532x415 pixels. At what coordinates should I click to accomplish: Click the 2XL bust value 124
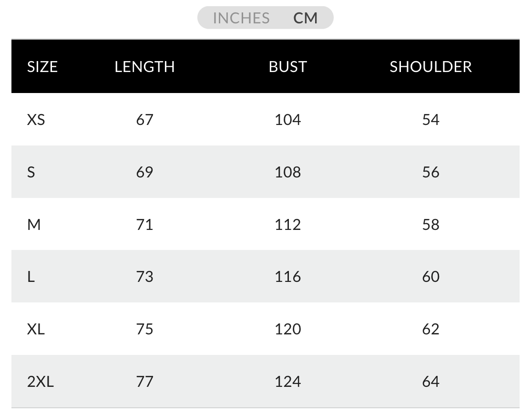click(287, 382)
